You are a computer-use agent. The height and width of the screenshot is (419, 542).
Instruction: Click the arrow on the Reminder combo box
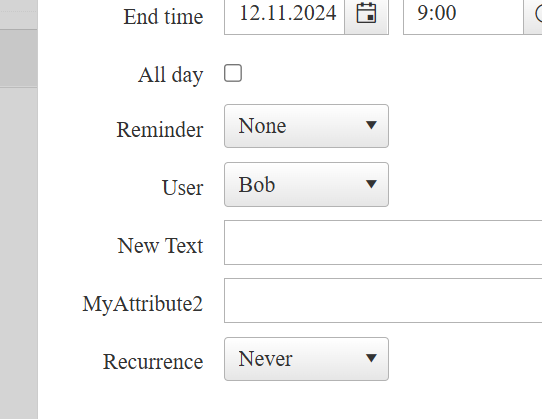[x=371, y=125]
